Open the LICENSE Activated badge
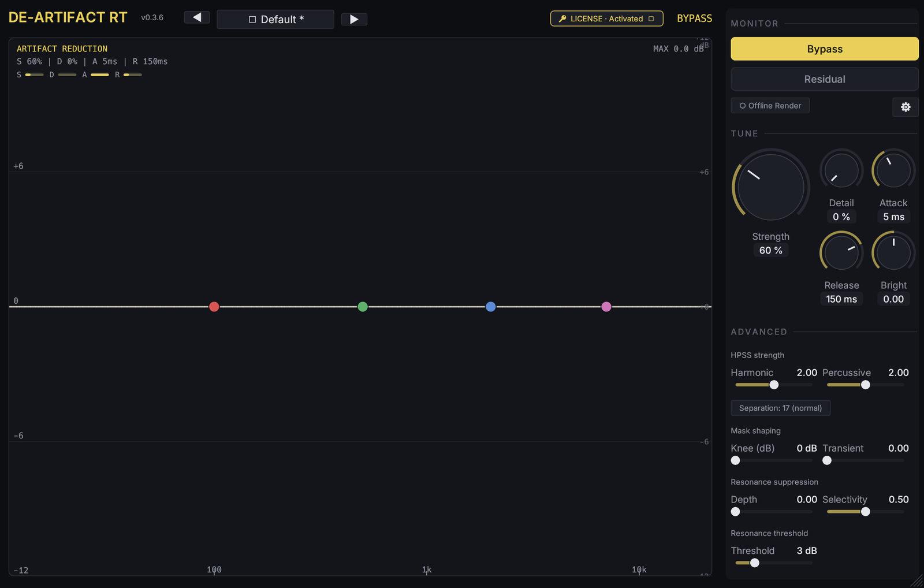Viewport: 924px width, 588px height. click(x=606, y=18)
